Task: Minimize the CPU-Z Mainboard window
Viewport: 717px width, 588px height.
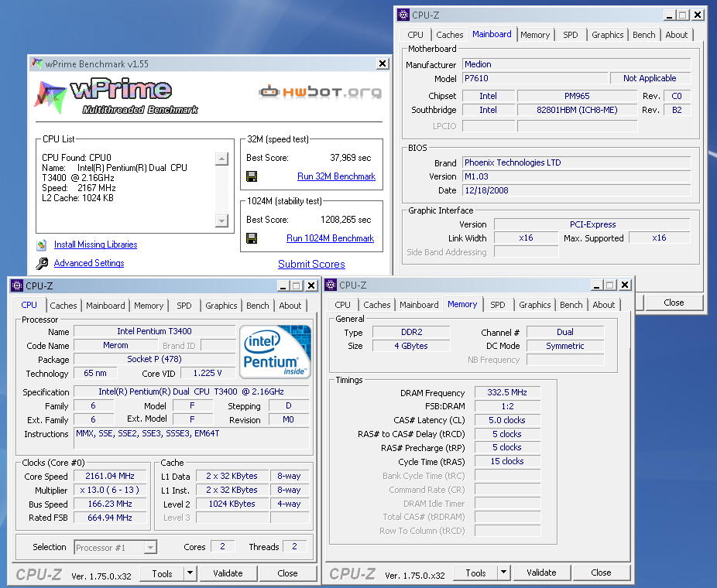Action: point(670,15)
